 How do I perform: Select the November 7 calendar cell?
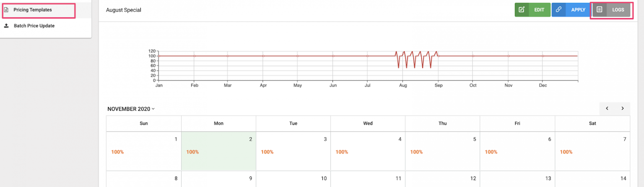tap(592, 151)
